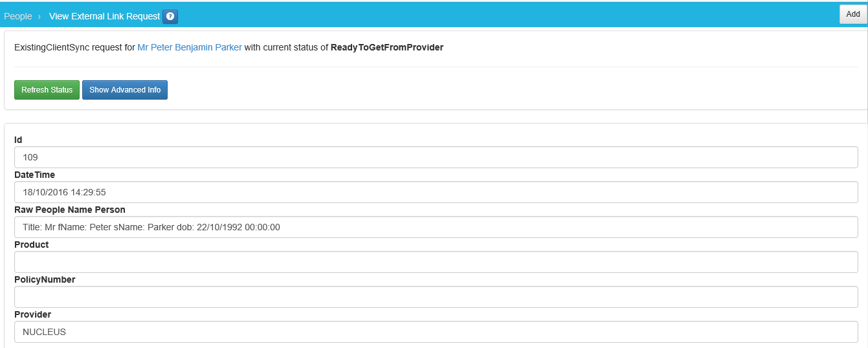Go back to People breadcrumb
868x348 pixels.
[x=18, y=16]
